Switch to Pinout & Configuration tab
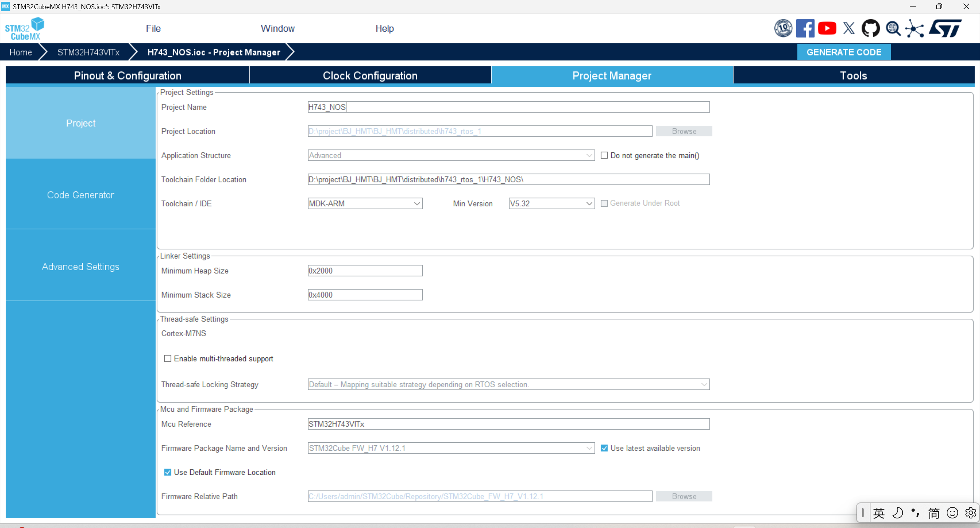 click(x=127, y=75)
